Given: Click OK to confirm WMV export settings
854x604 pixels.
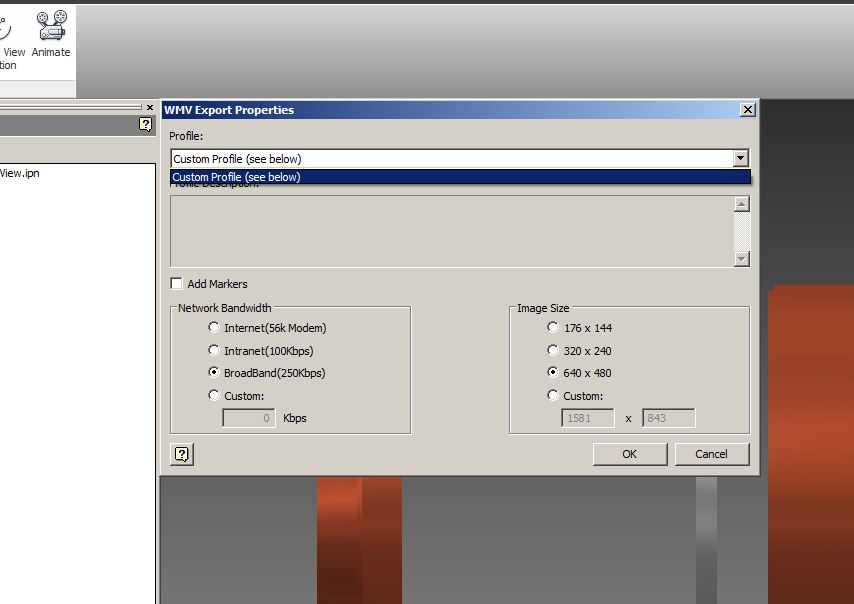Looking at the screenshot, I should click(x=630, y=453).
